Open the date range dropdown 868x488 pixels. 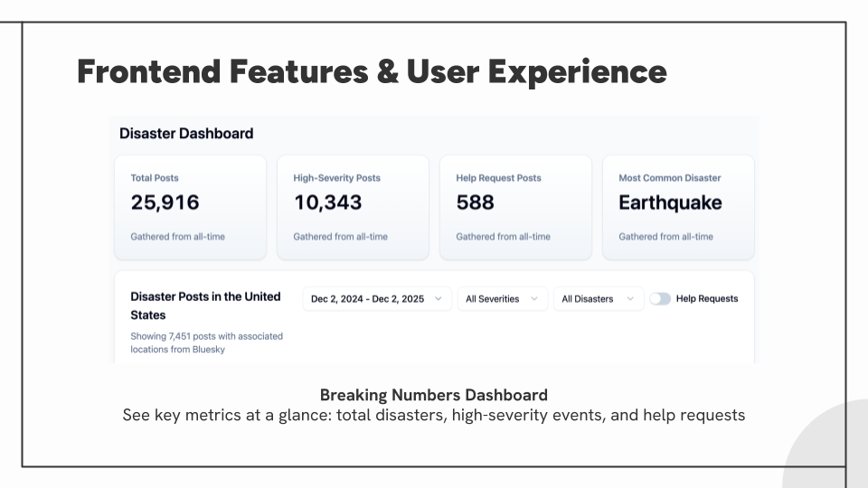[377, 299]
